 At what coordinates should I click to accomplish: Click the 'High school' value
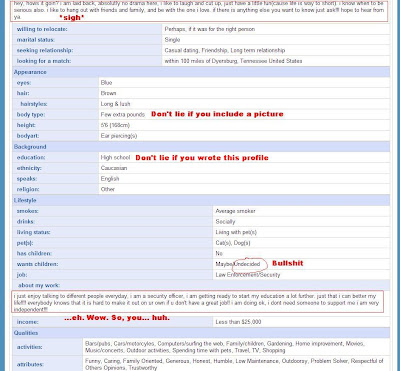pos(115,157)
